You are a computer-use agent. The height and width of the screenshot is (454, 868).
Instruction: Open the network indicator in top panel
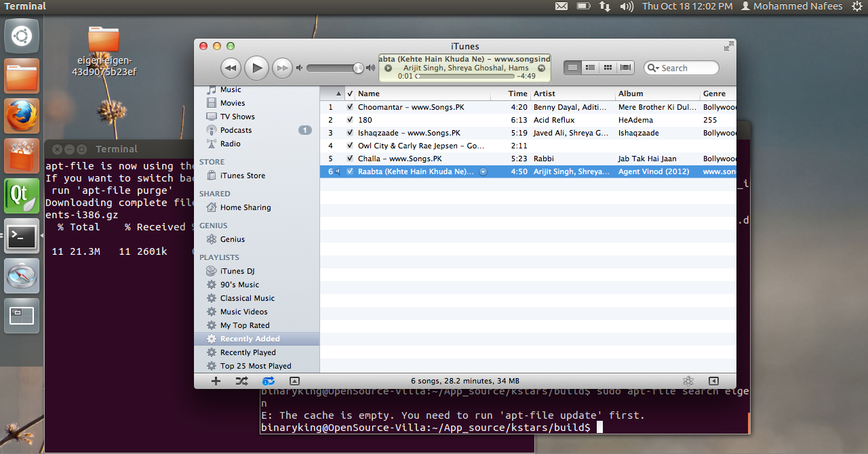tap(604, 6)
